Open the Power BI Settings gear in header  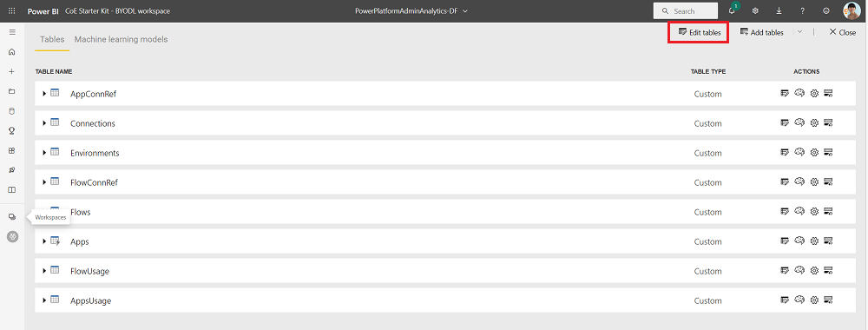(754, 10)
